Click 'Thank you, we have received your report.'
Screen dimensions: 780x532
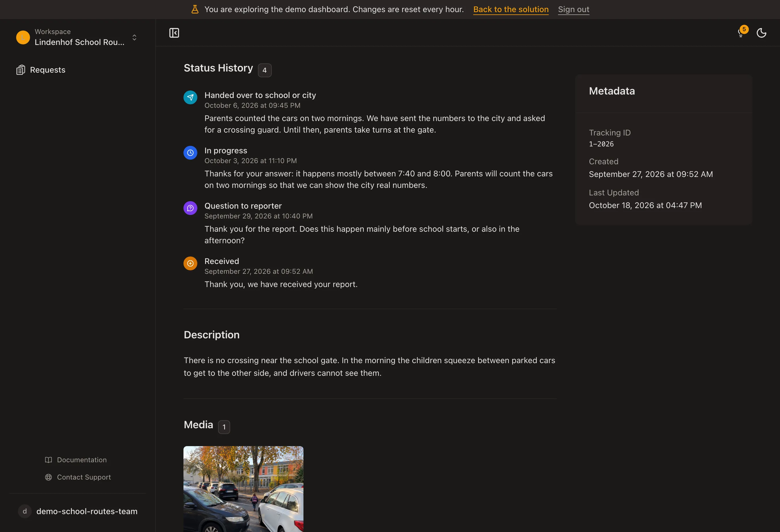point(281,284)
